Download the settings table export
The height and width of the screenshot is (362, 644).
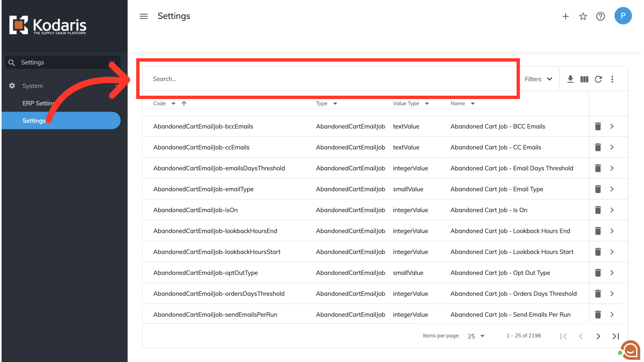tap(570, 79)
